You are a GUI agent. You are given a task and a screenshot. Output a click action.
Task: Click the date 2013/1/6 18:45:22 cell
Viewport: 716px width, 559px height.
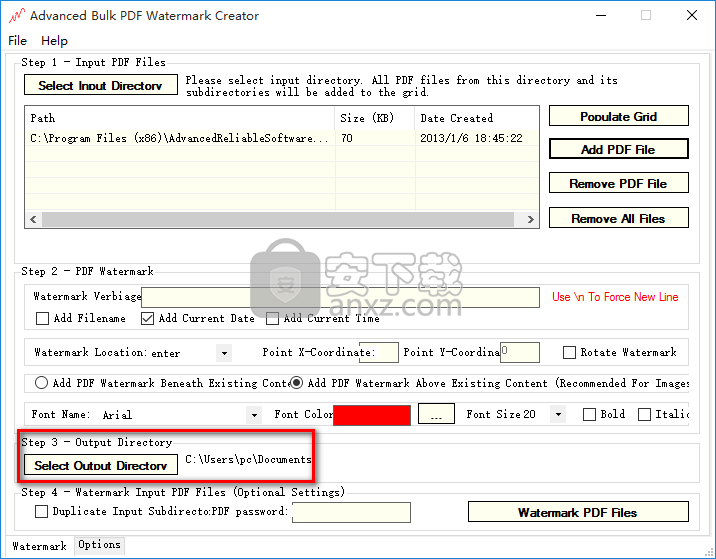click(x=477, y=138)
